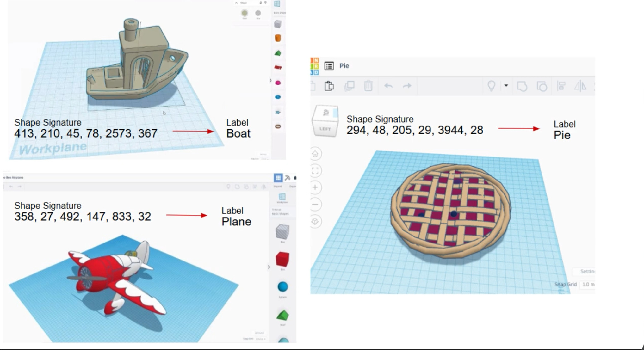Toggle the Show all lightbulb icon
Screen dimensions: 644x350
[x=491, y=86]
